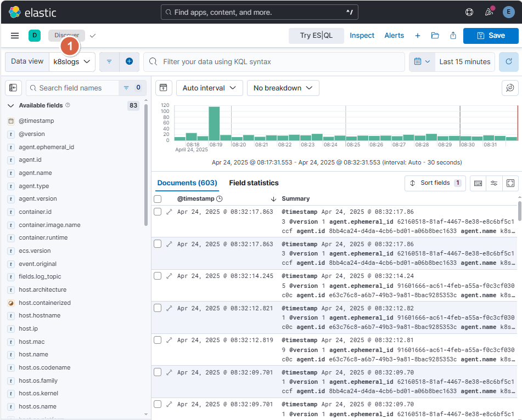Click the sort arrow on @timestamp column
Screen dimensions: 522x420
pyautogui.click(x=274, y=199)
